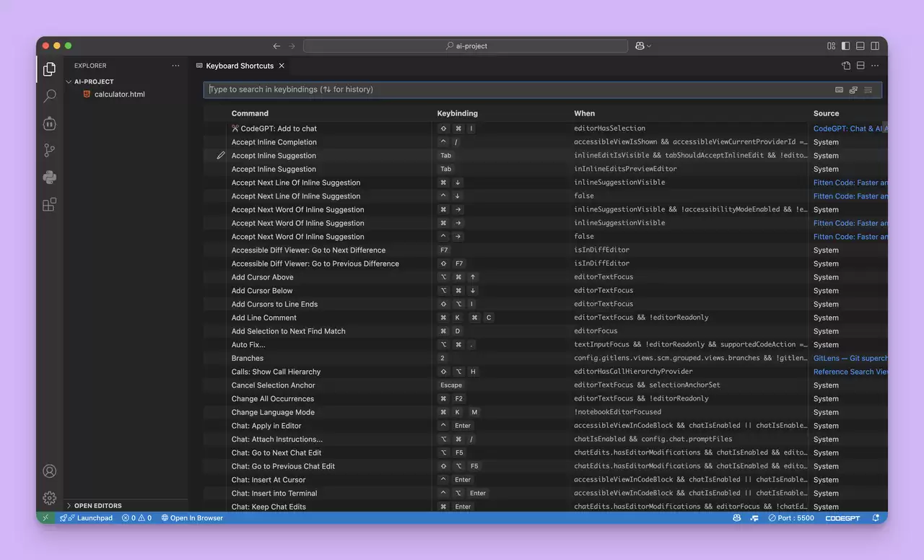Click the Source column header
The image size is (924, 560).
point(826,113)
